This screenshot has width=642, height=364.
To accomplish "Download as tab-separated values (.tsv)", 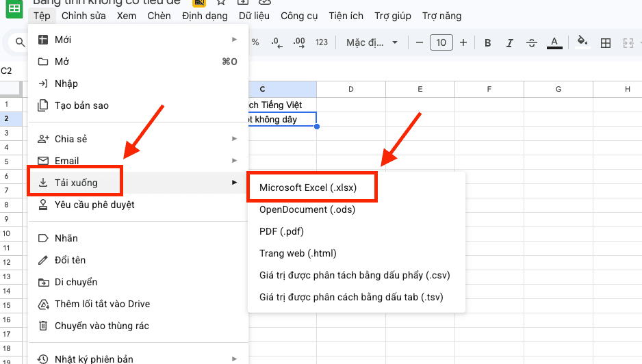I will (x=357, y=297).
